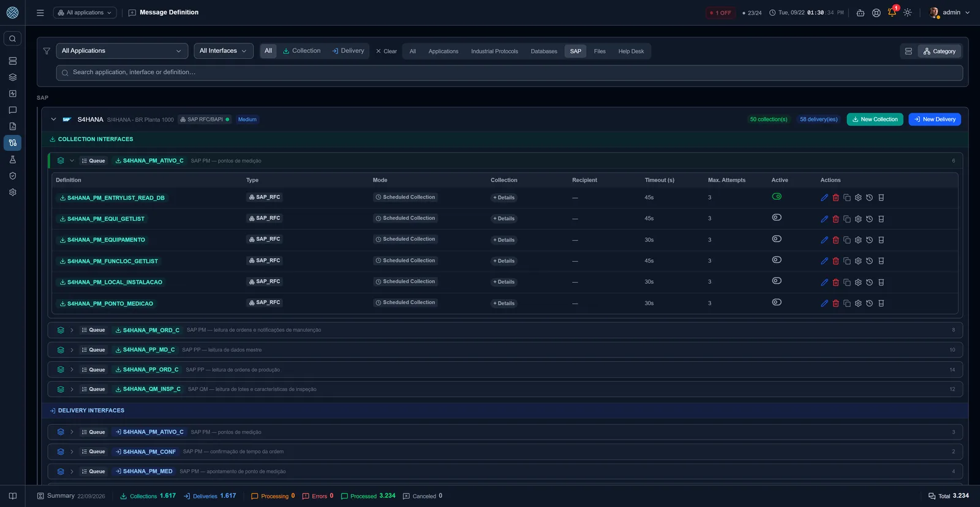Image resolution: width=980 pixels, height=507 pixels.
Task: Open the help lifebuoy icon in header
Action: coord(876,12)
